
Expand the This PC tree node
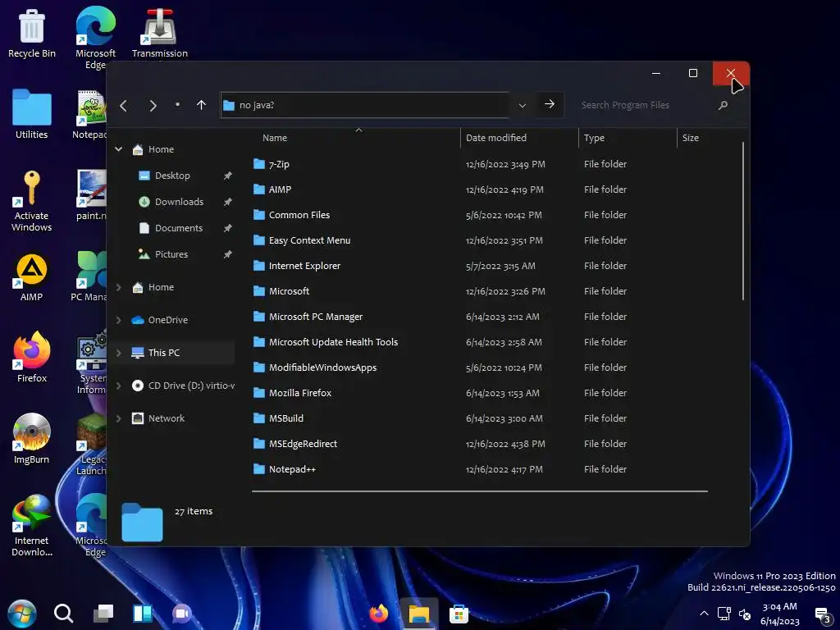[x=119, y=353]
